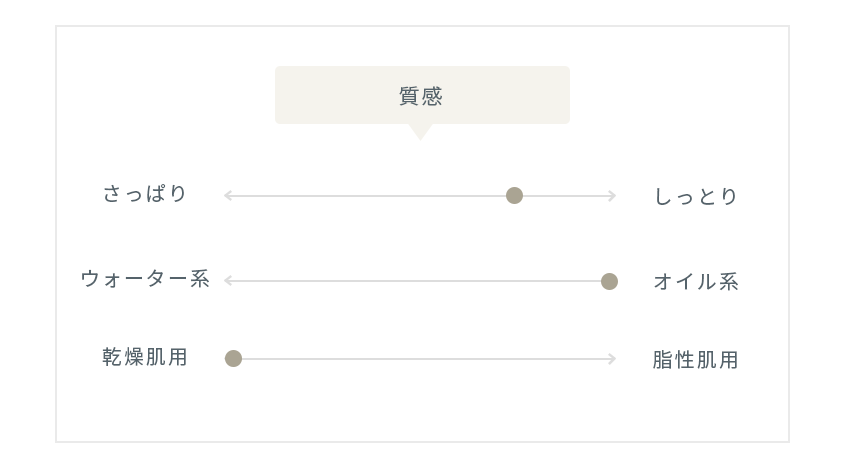The height and width of the screenshot is (468, 846).
Task: Click the さっぱり–しっとり slider dot
Action: click(514, 195)
